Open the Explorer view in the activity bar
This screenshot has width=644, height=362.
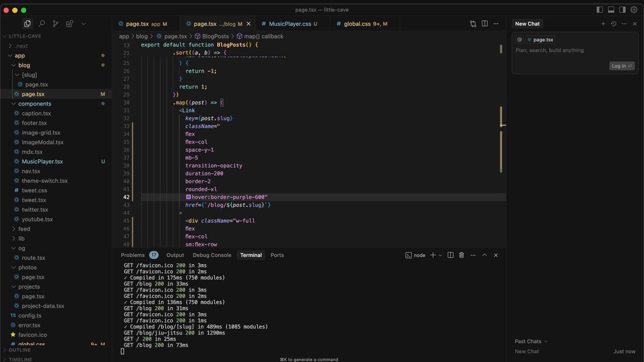[27, 24]
